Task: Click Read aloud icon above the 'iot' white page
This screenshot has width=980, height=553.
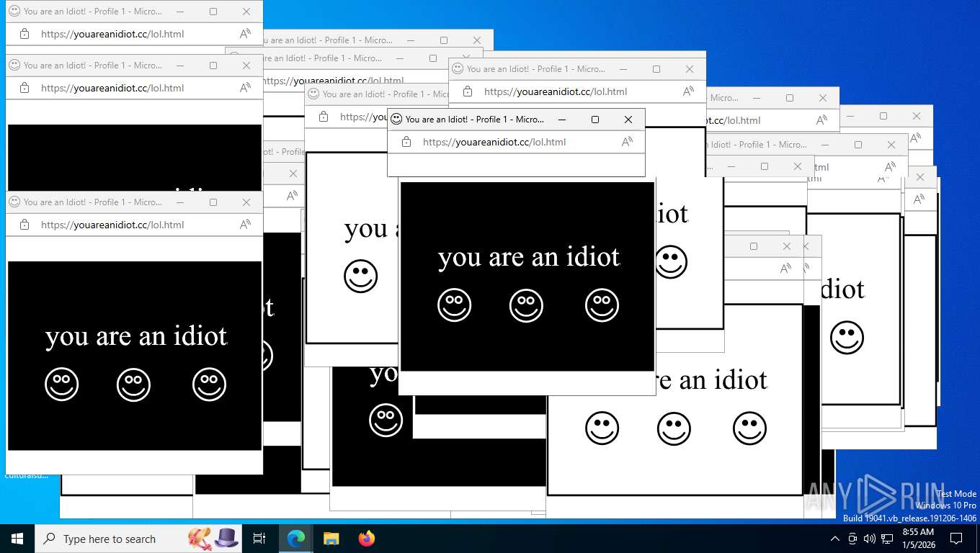Action: [689, 91]
